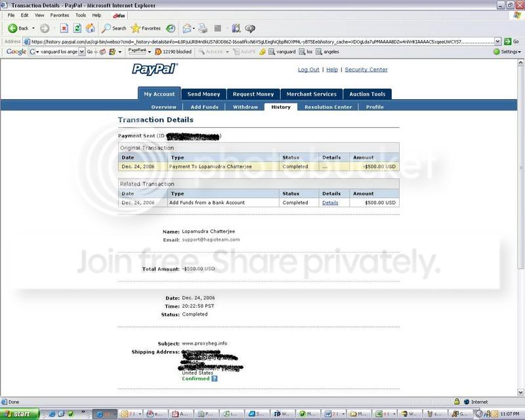Find word 'vanguard' via Google toolbar button
This screenshot has height=420, width=525.
282,52
